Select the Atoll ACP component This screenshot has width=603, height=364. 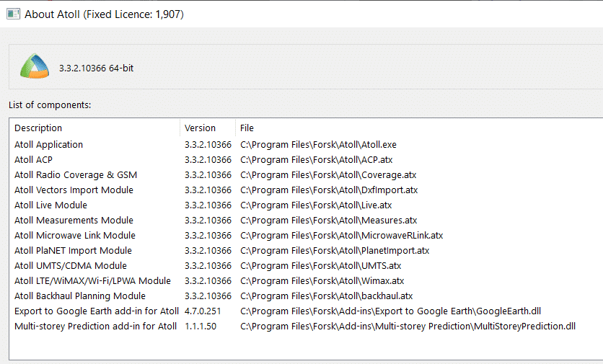pos(33,160)
